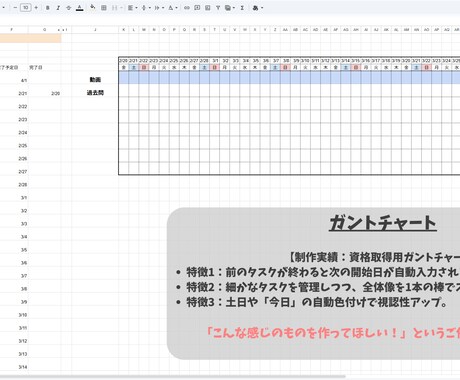This screenshot has height=380, width=460.
Task: Toggle italic formatting
Action: [58, 8]
